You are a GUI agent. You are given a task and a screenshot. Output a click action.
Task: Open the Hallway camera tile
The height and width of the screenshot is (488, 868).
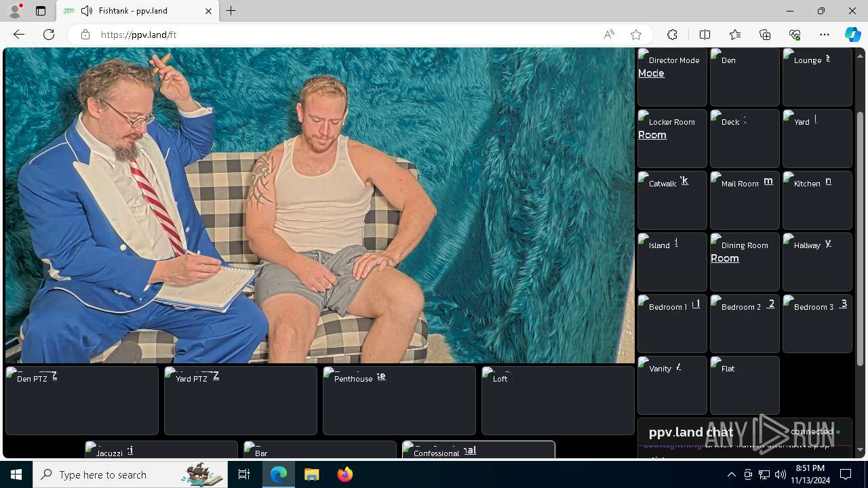point(817,262)
